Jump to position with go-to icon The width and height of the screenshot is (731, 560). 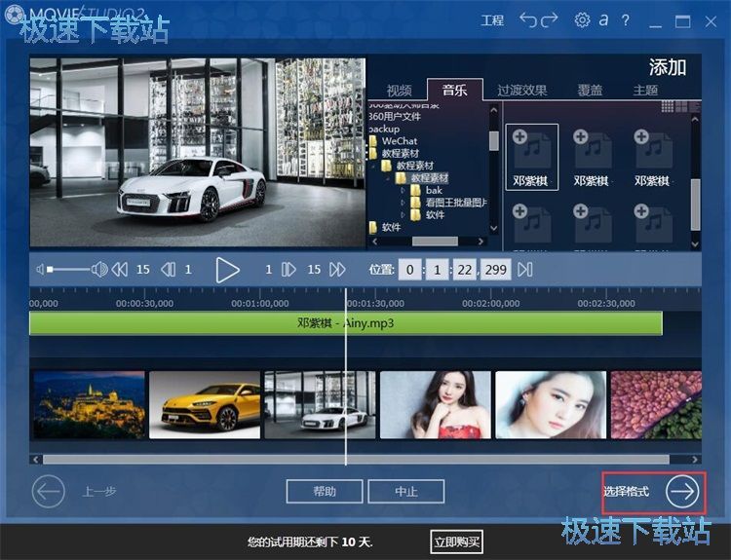tap(525, 269)
